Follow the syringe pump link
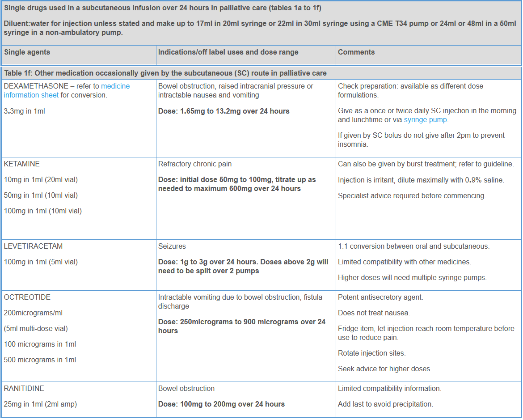This screenshot has width=523, height=420. point(425,120)
